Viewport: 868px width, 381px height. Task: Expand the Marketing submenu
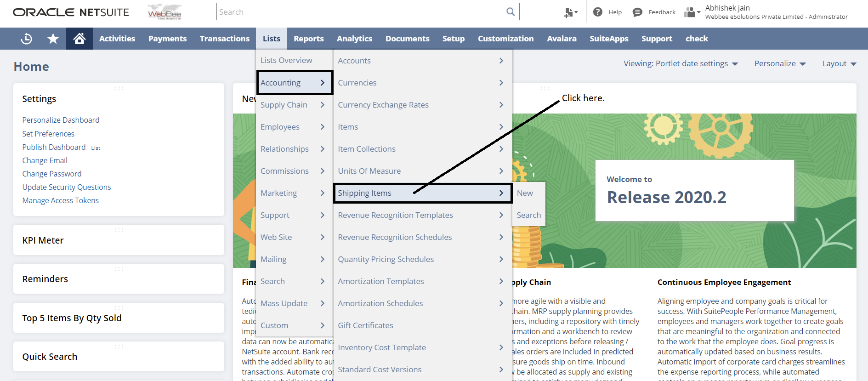click(295, 193)
